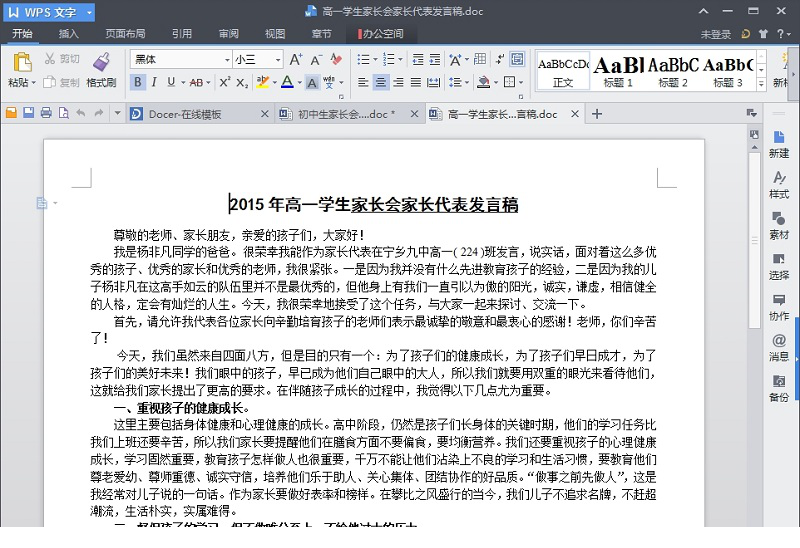Open the 消息 messages side panel
This screenshot has height=548, width=800.
(779, 347)
